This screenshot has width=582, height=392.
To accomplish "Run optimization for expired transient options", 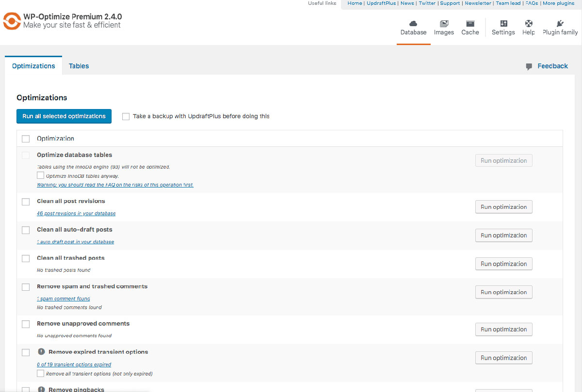I will tap(504, 358).
